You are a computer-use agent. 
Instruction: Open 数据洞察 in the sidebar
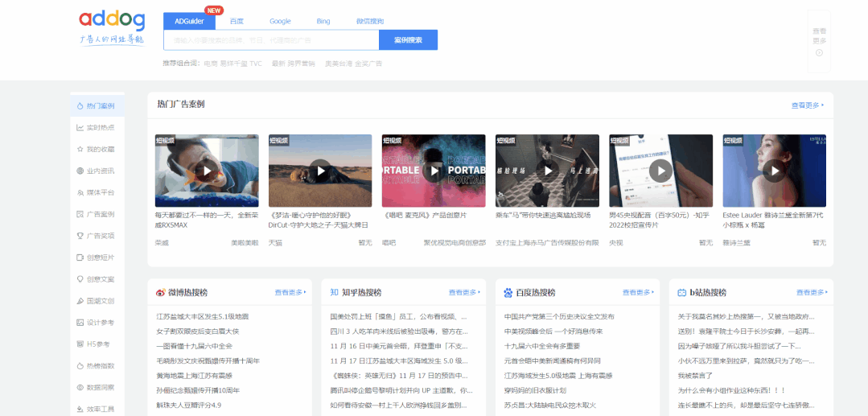(x=97, y=387)
